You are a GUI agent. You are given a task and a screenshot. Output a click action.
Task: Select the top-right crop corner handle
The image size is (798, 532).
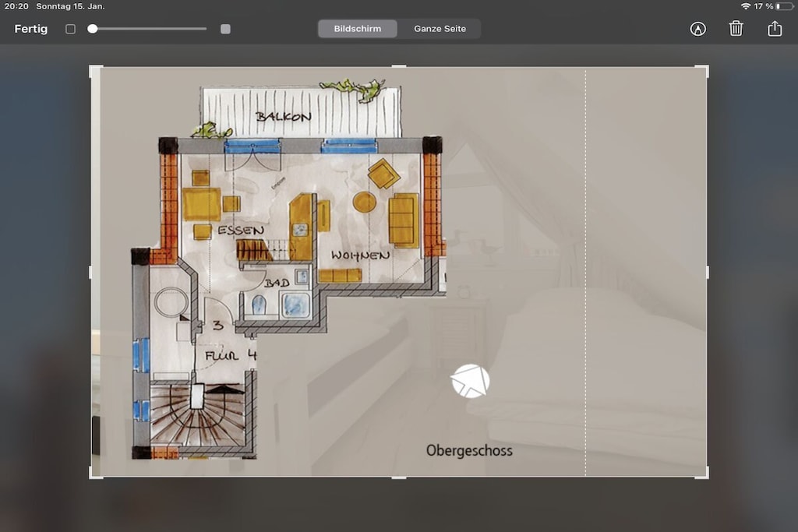[x=703, y=70]
